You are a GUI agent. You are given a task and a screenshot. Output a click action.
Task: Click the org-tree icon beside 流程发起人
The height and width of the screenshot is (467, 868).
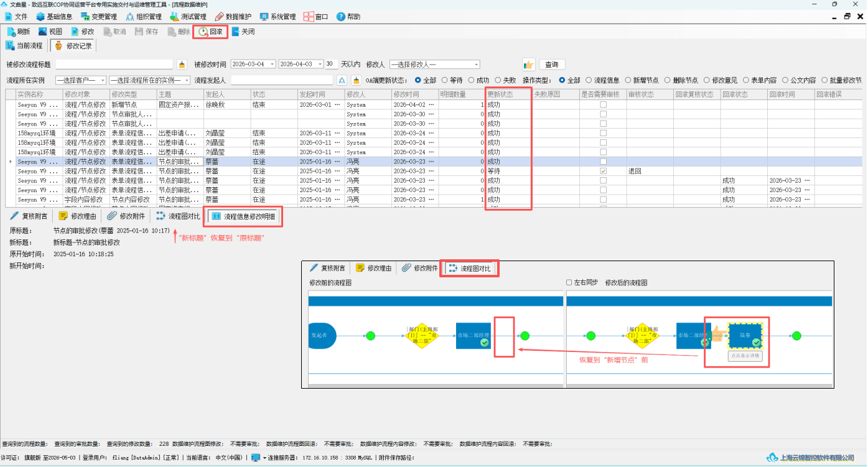point(342,80)
